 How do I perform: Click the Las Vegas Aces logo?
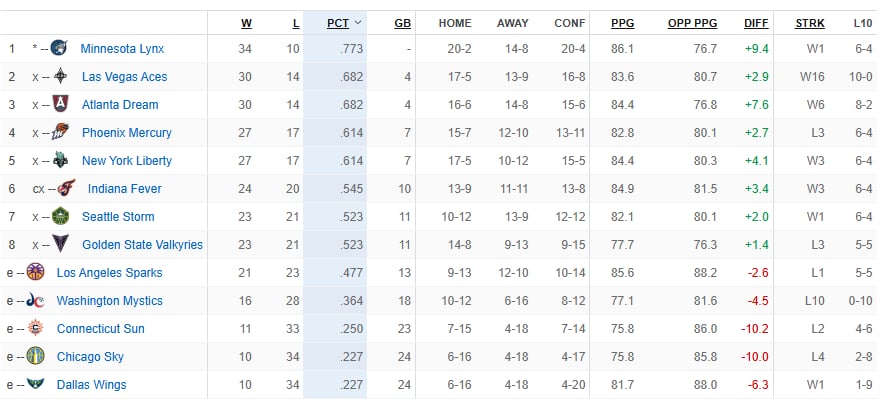tap(60, 76)
